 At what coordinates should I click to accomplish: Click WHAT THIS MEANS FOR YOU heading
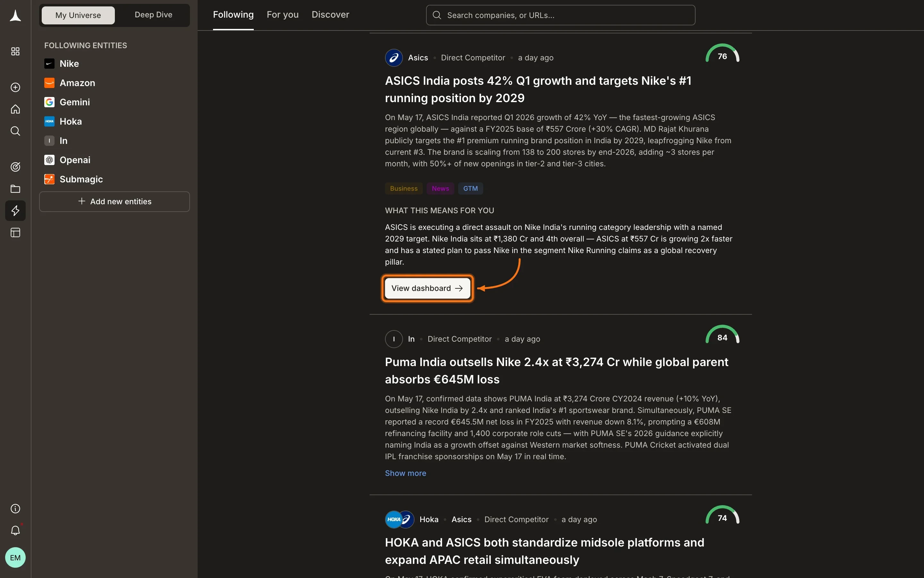coord(440,211)
